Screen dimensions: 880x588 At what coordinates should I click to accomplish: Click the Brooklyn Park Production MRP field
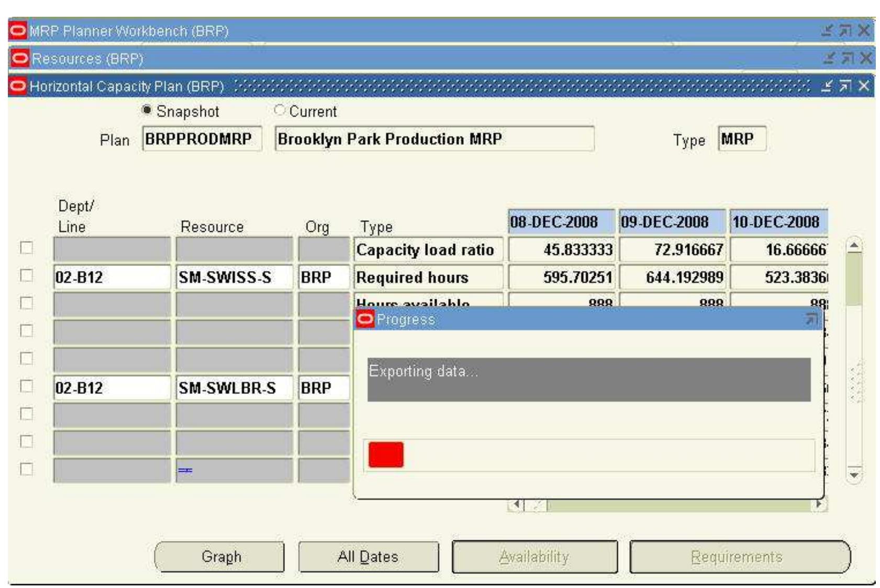click(435, 139)
